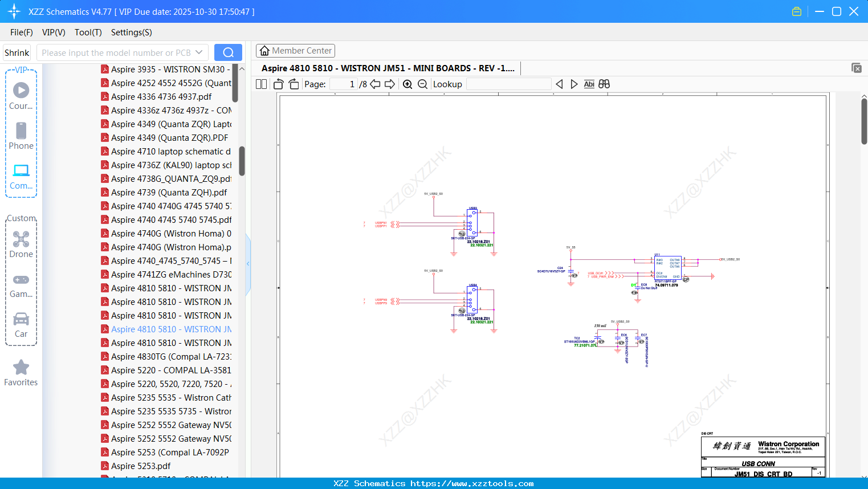Open Member Center
Screen dimensions: 868x489
pyautogui.click(x=295, y=51)
